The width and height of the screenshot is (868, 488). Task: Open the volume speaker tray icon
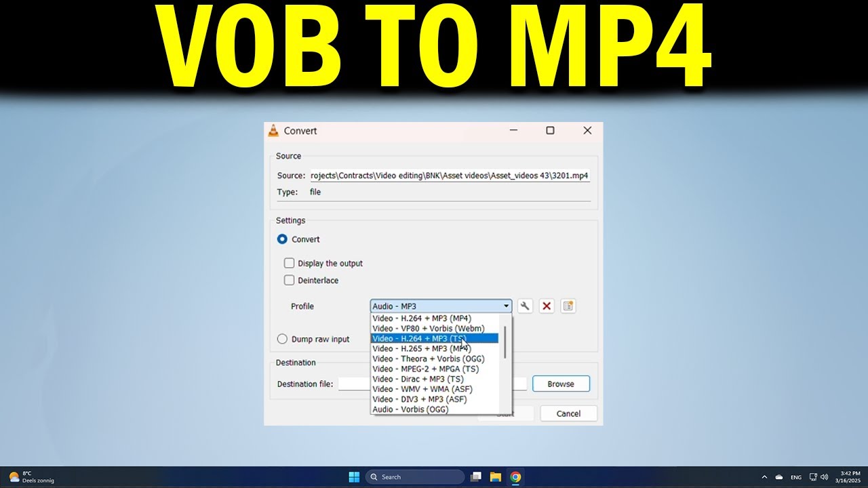tap(824, 476)
